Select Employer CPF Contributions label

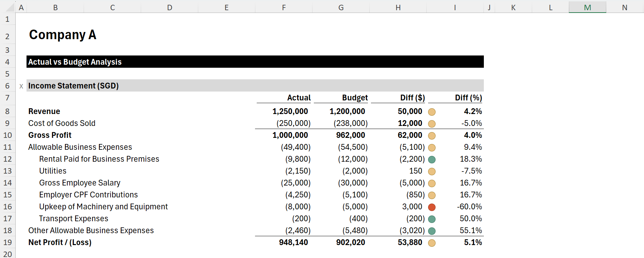(x=88, y=195)
